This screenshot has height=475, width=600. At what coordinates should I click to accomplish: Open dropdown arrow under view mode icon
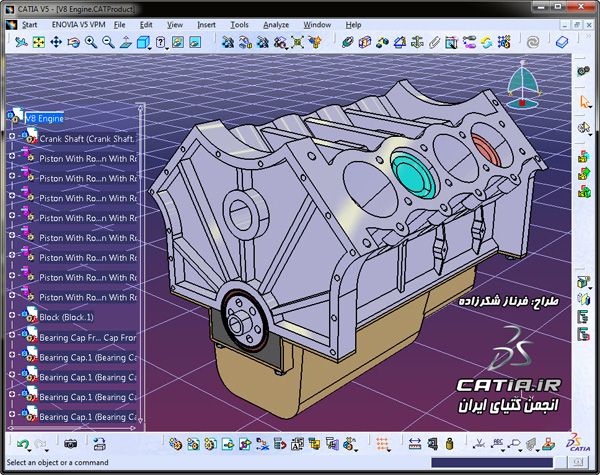167,49
